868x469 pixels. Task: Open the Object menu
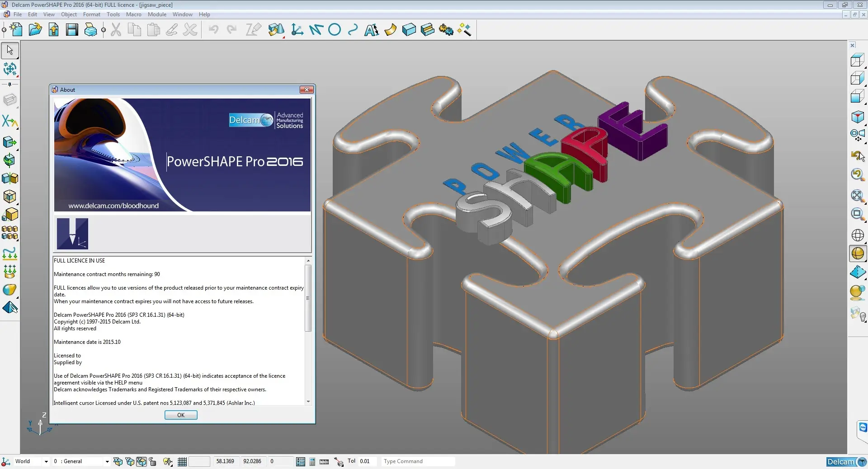(x=69, y=14)
